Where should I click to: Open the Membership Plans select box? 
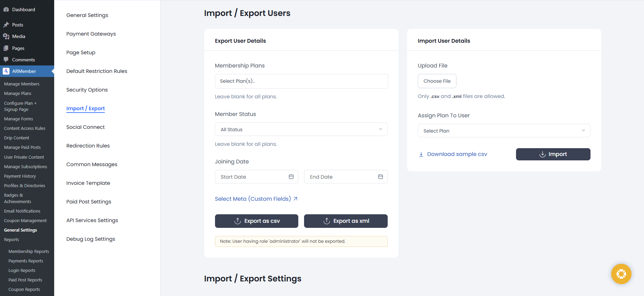(x=301, y=81)
